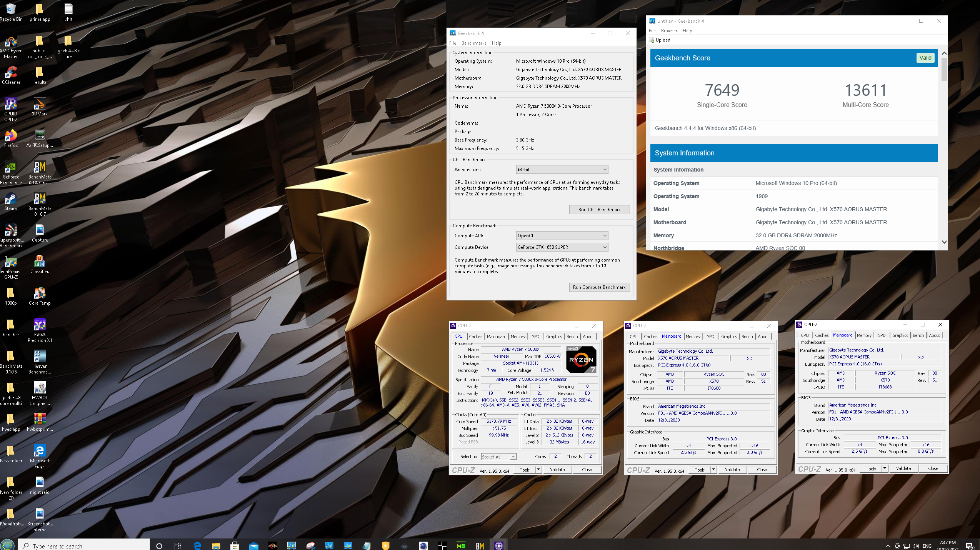This screenshot has height=550, width=980.
Task: Open the night raid image file
Action: [x=40, y=485]
